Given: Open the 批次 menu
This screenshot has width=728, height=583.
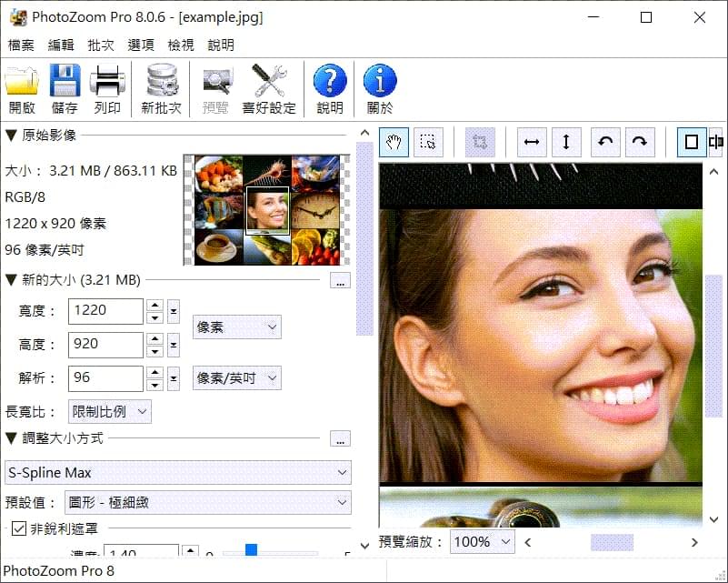Looking at the screenshot, I should click(x=100, y=44).
